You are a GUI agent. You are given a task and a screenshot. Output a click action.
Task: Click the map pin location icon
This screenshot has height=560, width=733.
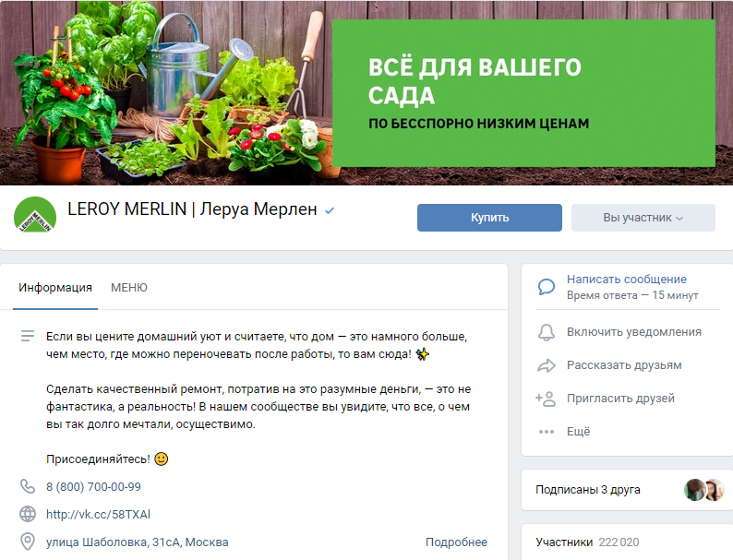(x=28, y=542)
